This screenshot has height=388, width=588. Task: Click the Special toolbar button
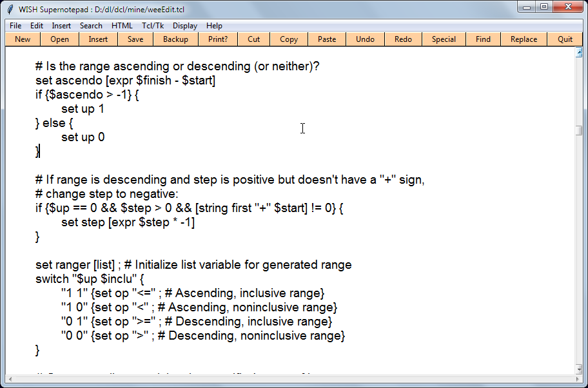click(x=444, y=39)
